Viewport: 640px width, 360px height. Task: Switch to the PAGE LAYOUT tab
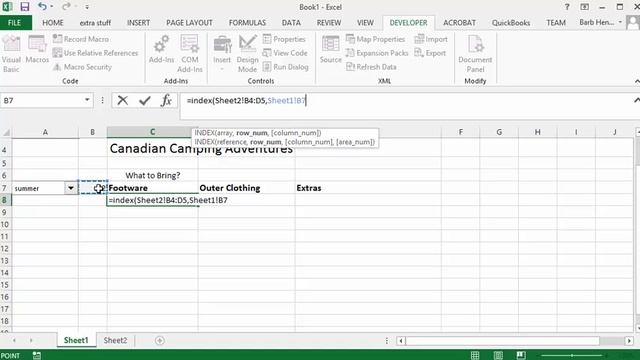(x=189, y=23)
